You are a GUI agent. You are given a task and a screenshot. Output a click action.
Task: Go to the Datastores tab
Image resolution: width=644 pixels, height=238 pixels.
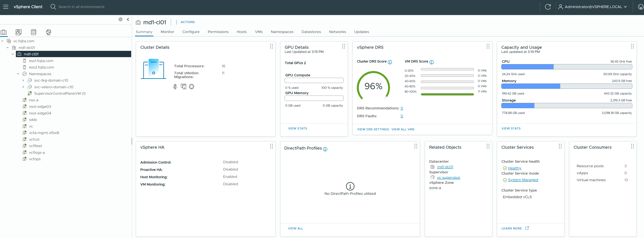[311, 32]
